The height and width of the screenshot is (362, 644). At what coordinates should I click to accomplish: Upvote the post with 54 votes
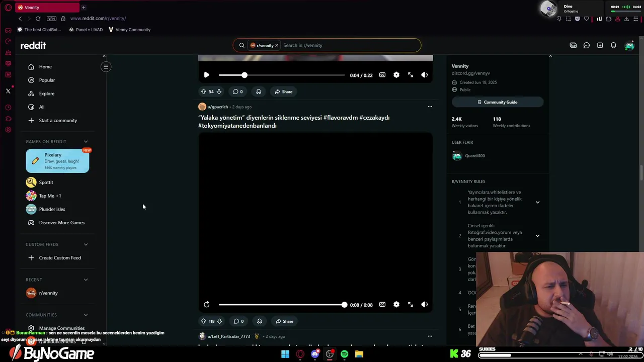203,92
